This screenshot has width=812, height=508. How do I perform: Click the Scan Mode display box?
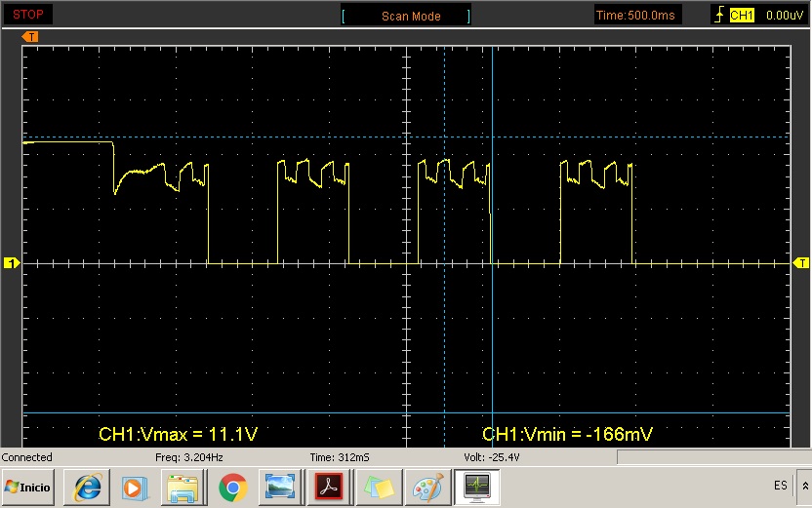tap(410, 16)
